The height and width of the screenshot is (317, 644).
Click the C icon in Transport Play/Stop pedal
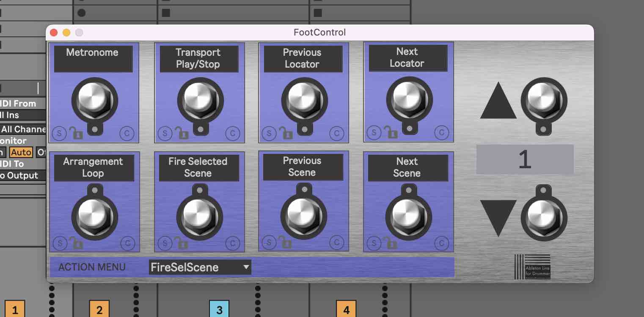(232, 134)
